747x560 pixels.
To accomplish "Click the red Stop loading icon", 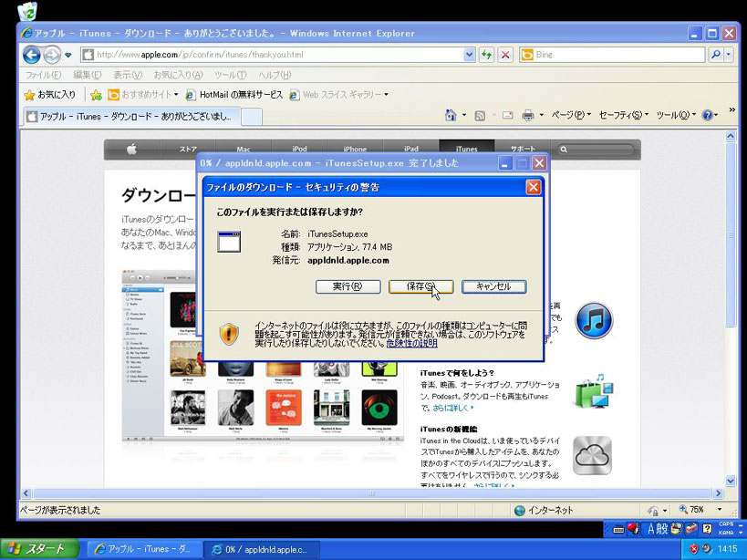I will 505,55.
